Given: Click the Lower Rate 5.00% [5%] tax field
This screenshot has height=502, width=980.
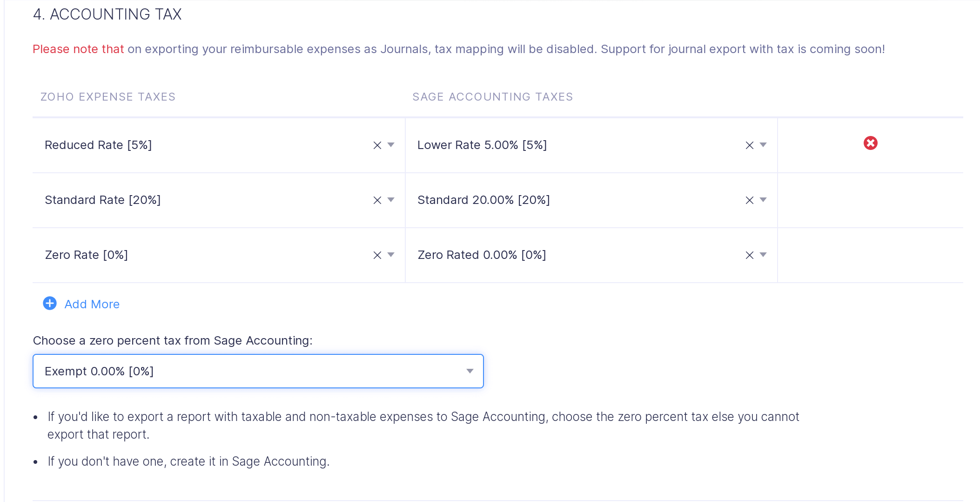Looking at the screenshot, I should pos(558,145).
